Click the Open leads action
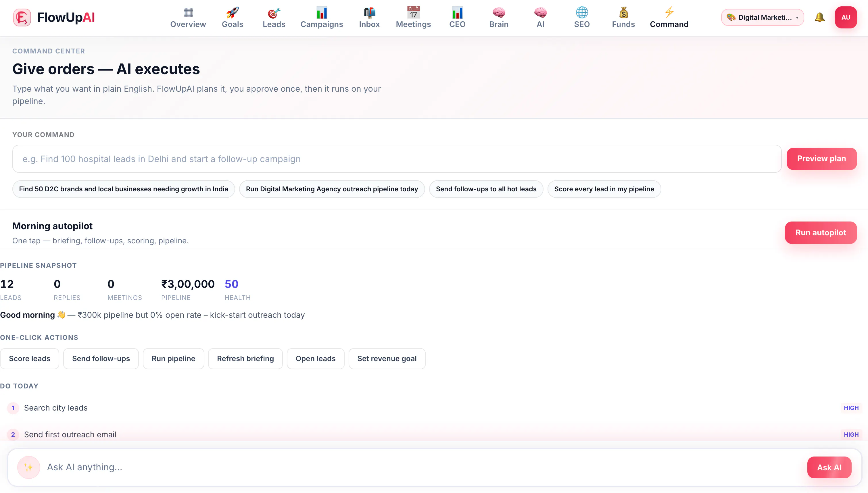Image resolution: width=868 pixels, height=493 pixels. [315, 359]
